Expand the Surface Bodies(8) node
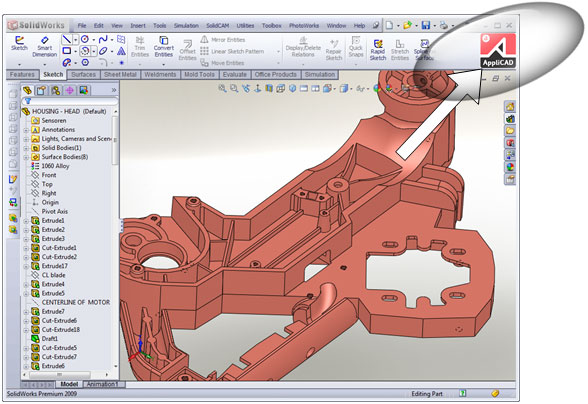This screenshot has width=588, height=404. (x=26, y=157)
